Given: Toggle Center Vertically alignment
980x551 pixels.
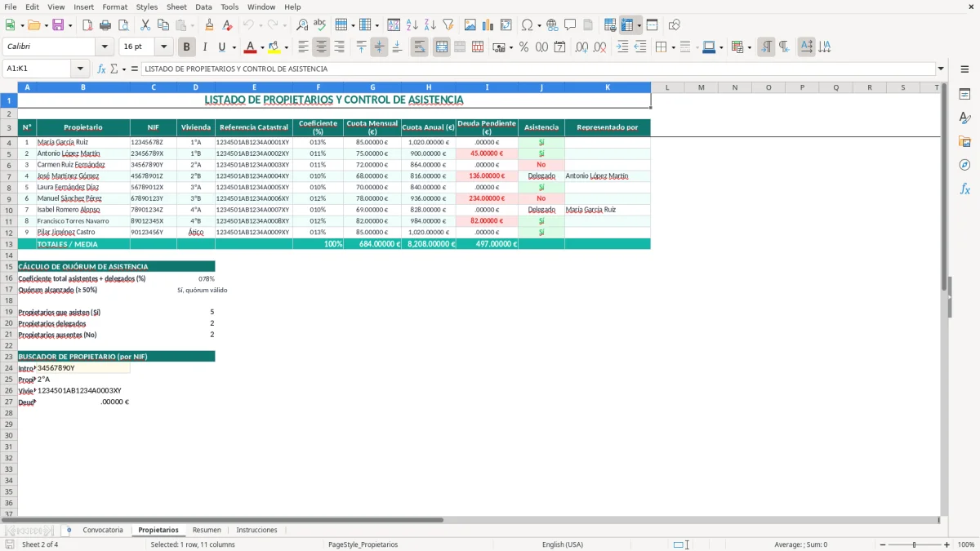Looking at the screenshot, I should pos(379,47).
